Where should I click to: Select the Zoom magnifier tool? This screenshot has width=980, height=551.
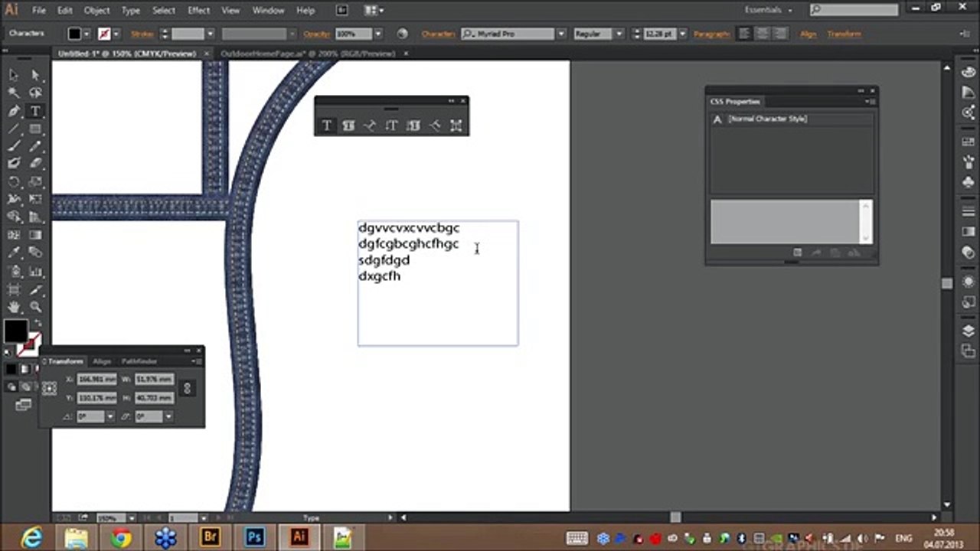(35, 307)
